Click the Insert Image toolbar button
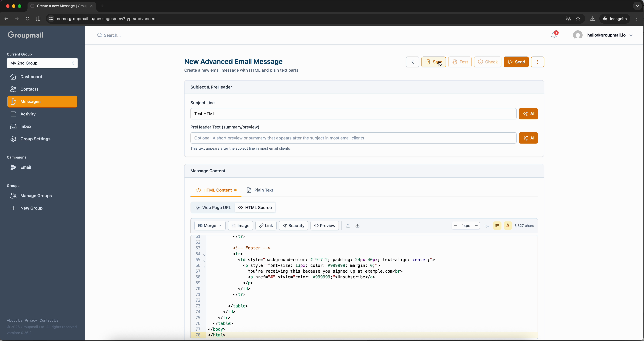 (x=241, y=225)
